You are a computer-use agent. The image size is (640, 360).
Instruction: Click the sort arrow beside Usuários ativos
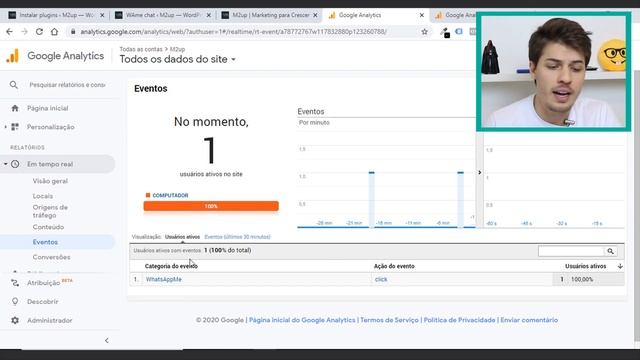[620, 266]
